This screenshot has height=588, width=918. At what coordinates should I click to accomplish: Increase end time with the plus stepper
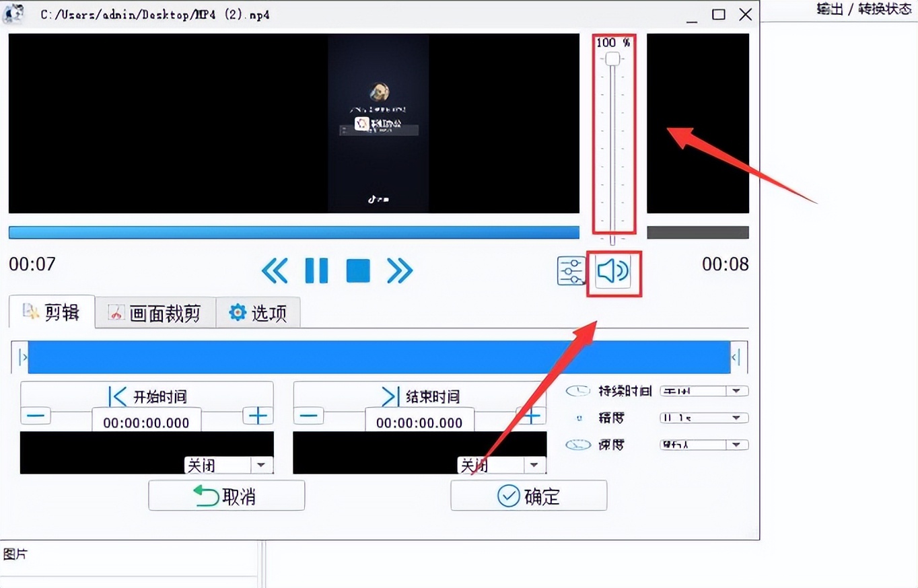[531, 415]
